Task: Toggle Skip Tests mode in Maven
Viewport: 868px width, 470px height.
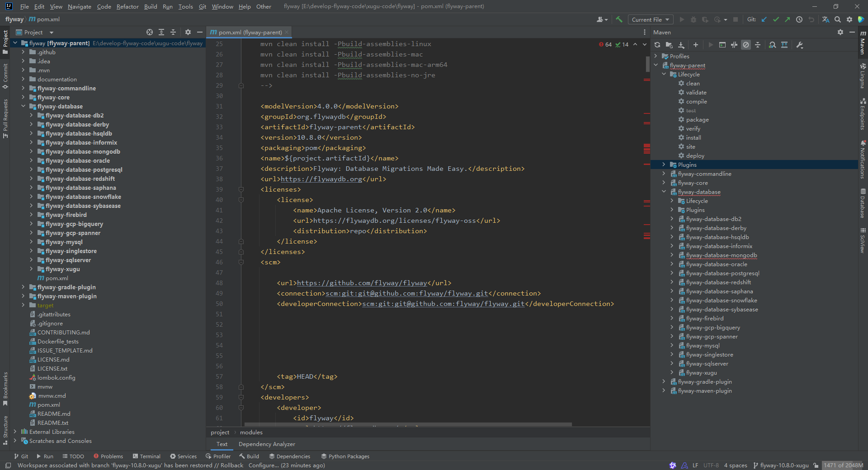Action: click(746, 45)
